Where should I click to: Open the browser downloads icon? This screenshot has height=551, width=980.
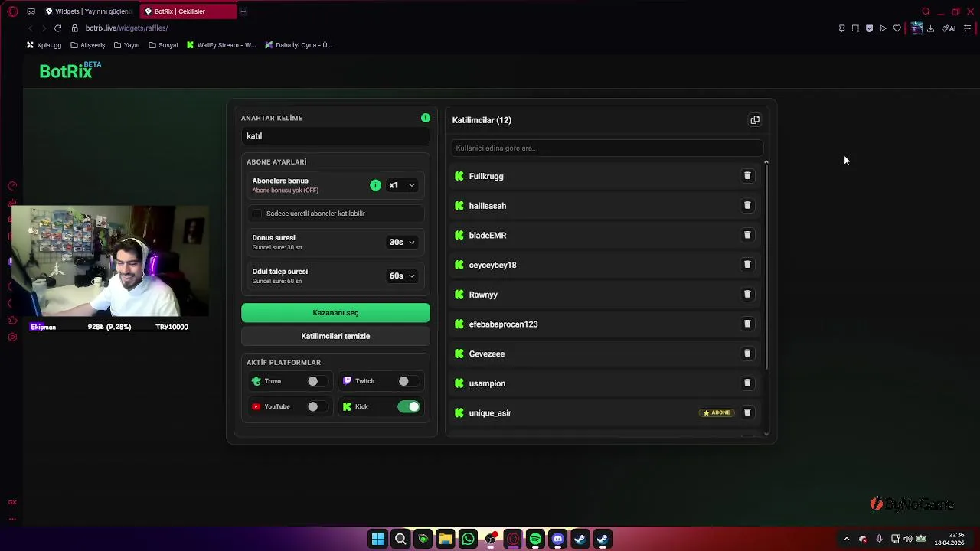coord(930,28)
